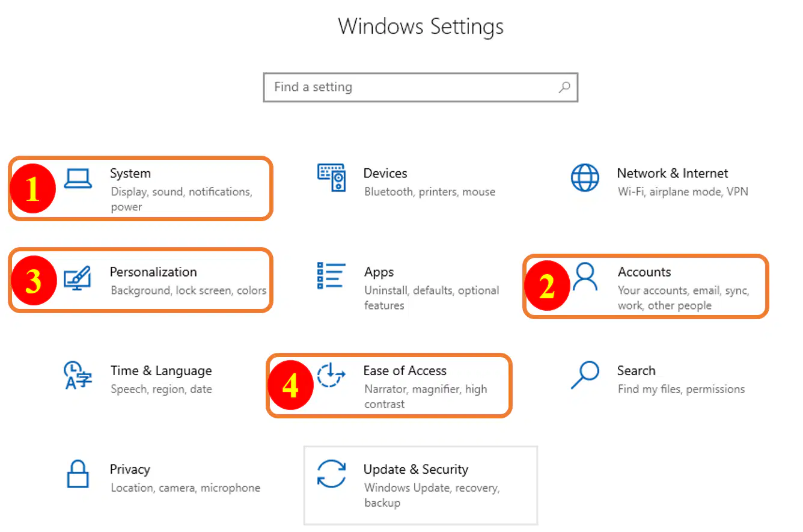Open the Personalization category title
Image resolution: width=803 pixels, height=532 pixels.
[x=153, y=272]
